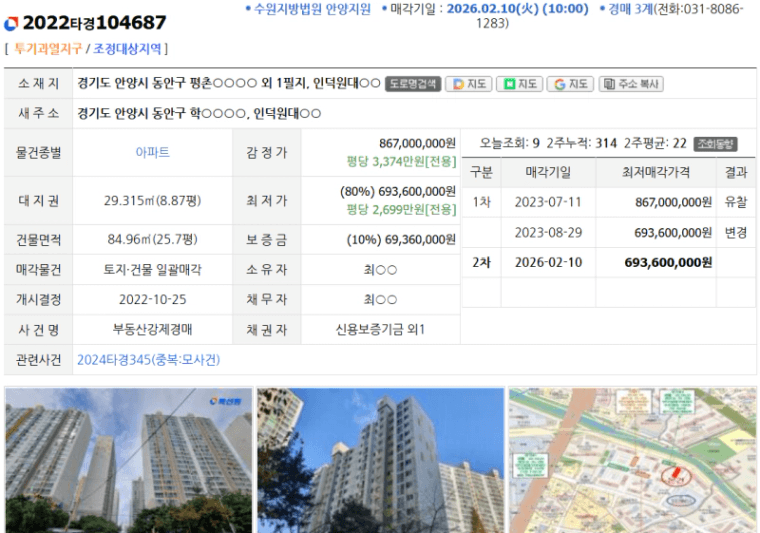Click the 1차 row date 2023-07-11
Viewport: 760px width, 533px height.
point(548,202)
